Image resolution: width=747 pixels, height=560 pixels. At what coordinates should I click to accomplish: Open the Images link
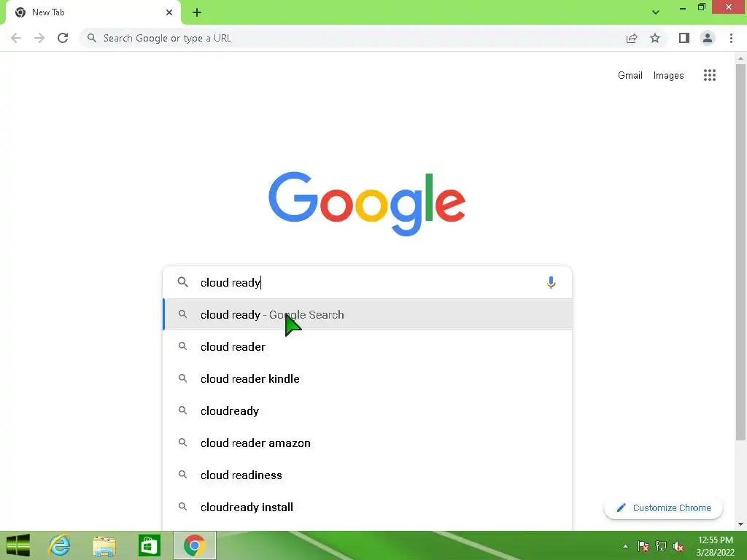[x=668, y=75]
